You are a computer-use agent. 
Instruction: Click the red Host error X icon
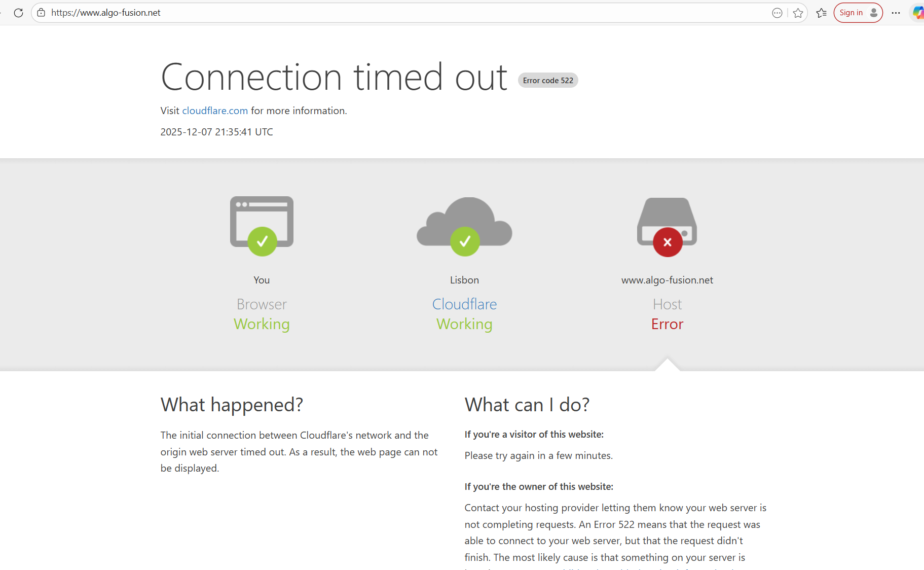click(667, 242)
